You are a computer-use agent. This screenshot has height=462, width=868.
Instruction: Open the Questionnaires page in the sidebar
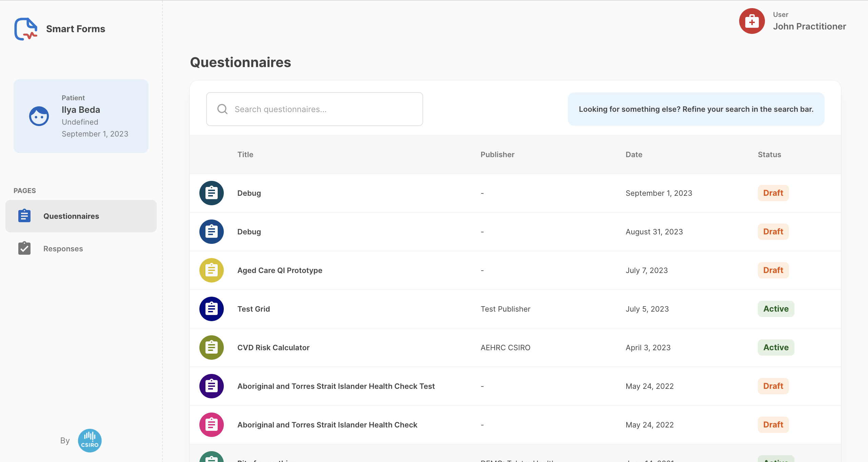(71, 216)
